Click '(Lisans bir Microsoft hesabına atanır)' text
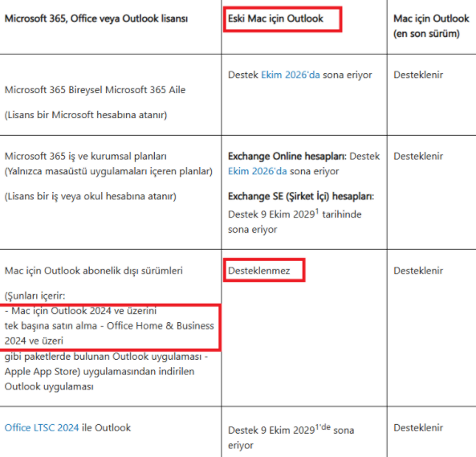Viewport: 476px width, 457px height. (x=86, y=115)
